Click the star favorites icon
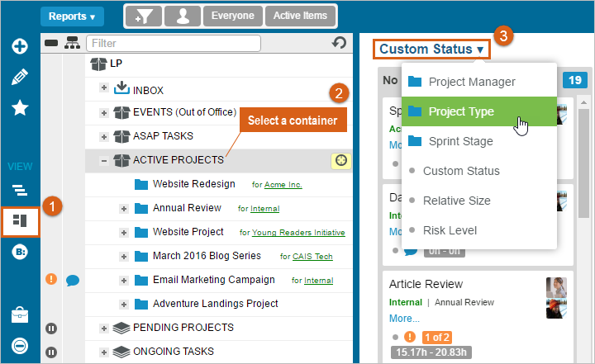Image resolution: width=595 pixels, height=364 pixels. [19, 108]
